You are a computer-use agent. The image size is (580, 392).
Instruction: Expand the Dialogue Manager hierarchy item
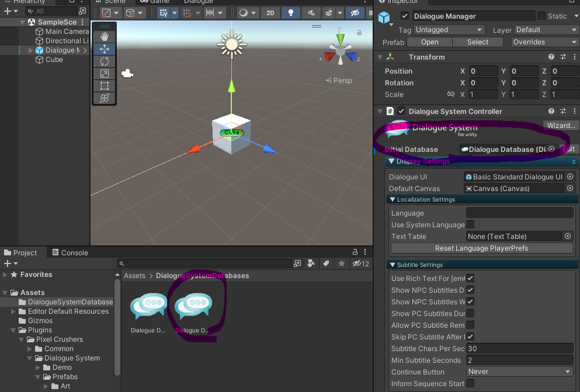(x=31, y=50)
